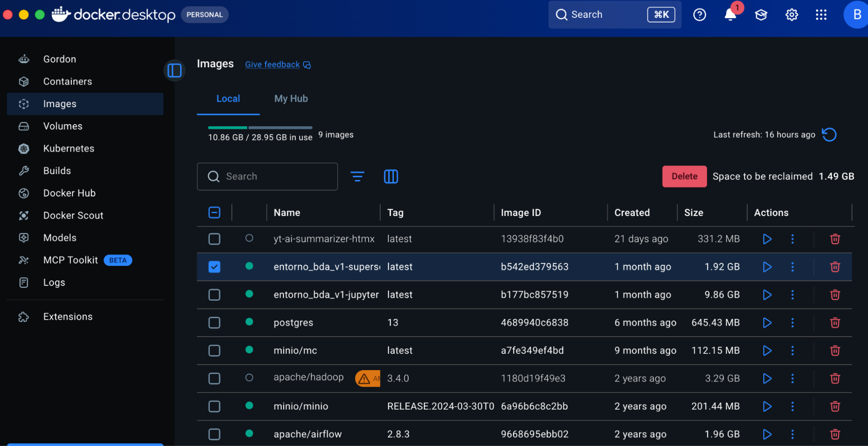Image resolution: width=868 pixels, height=446 pixels.
Task: Check the minio/mc image checkbox
Action: [215, 351]
